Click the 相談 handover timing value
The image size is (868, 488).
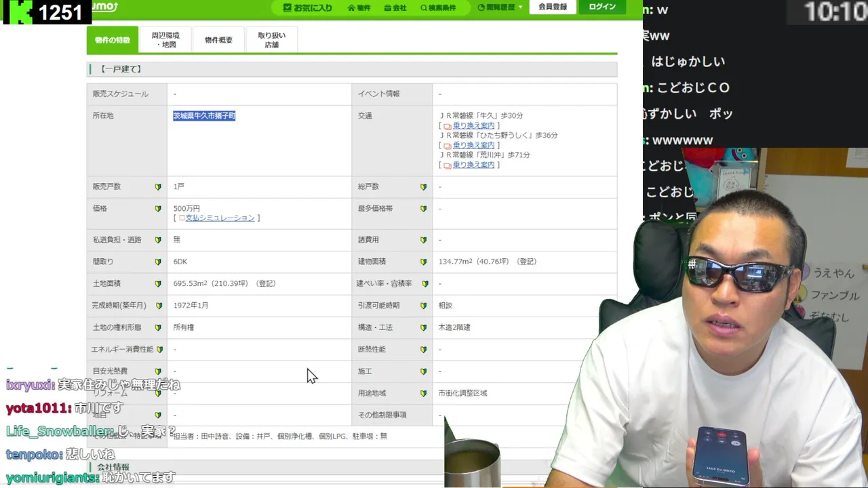point(446,306)
